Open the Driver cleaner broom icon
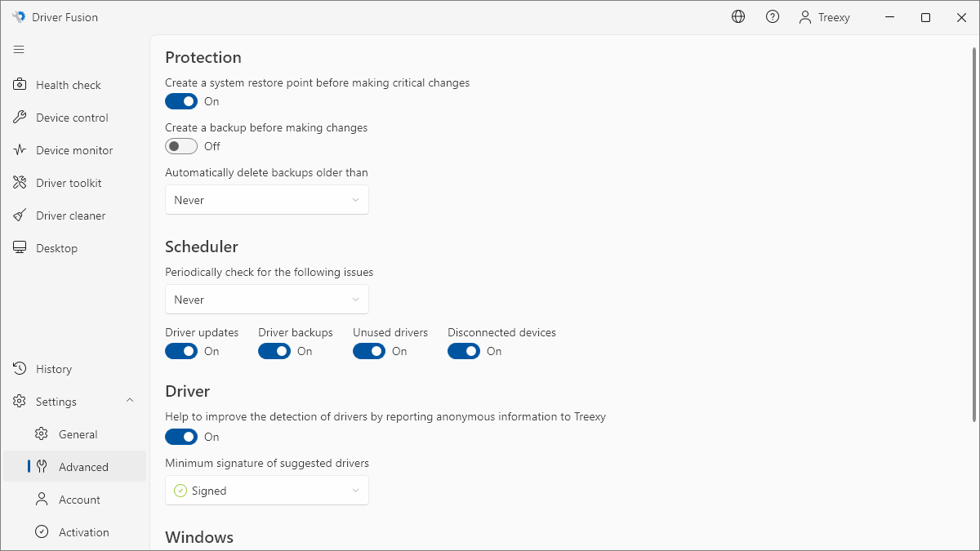This screenshot has width=980, height=551. tap(20, 216)
